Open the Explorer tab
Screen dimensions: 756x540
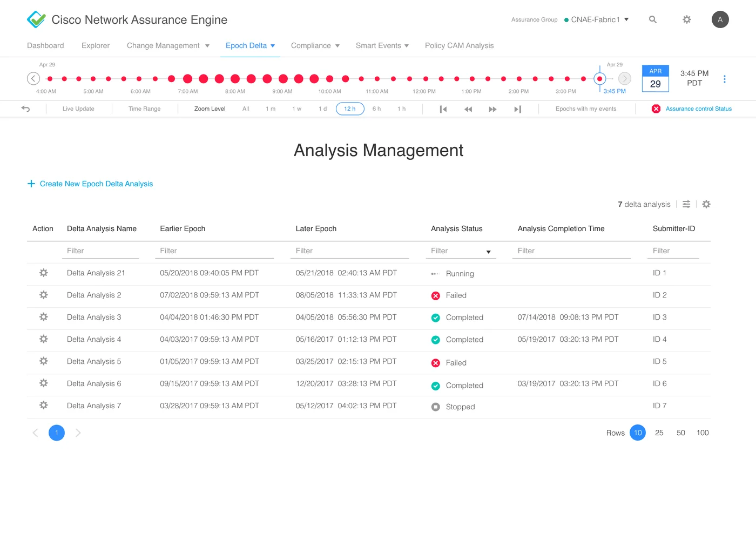coord(96,46)
